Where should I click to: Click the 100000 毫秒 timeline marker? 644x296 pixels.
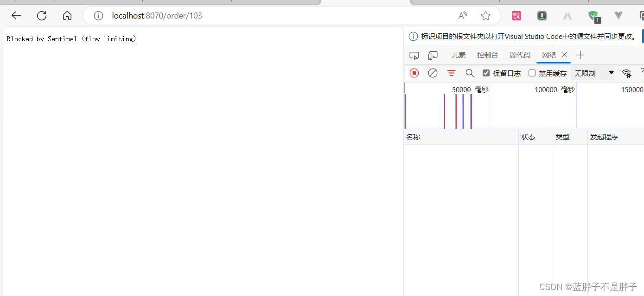pyautogui.click(x=555, y=90)
